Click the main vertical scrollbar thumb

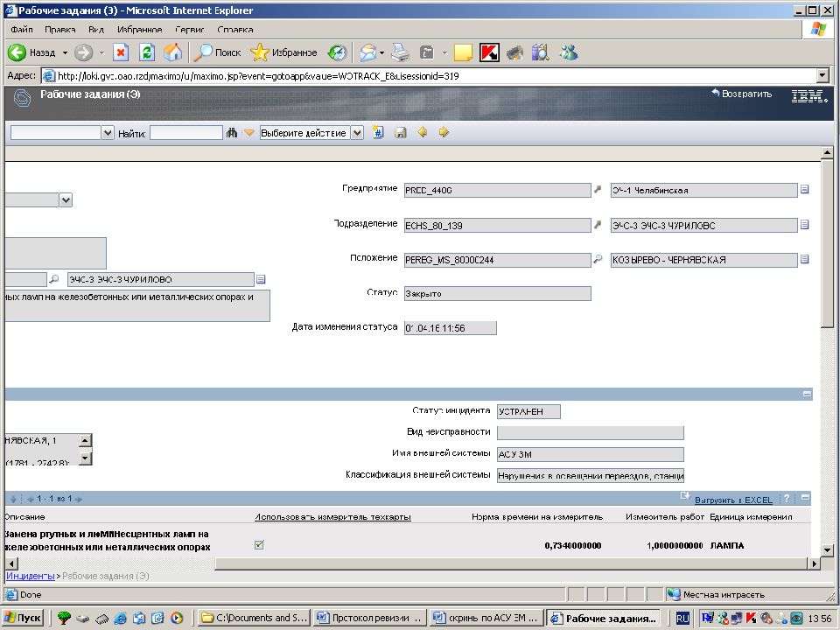click(x=826, y=242)
